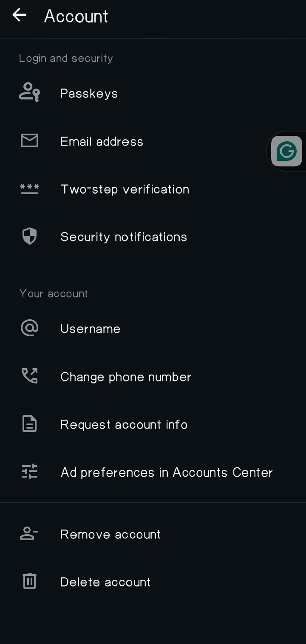Click the phone icon for Change number

(x=30, y=376)
